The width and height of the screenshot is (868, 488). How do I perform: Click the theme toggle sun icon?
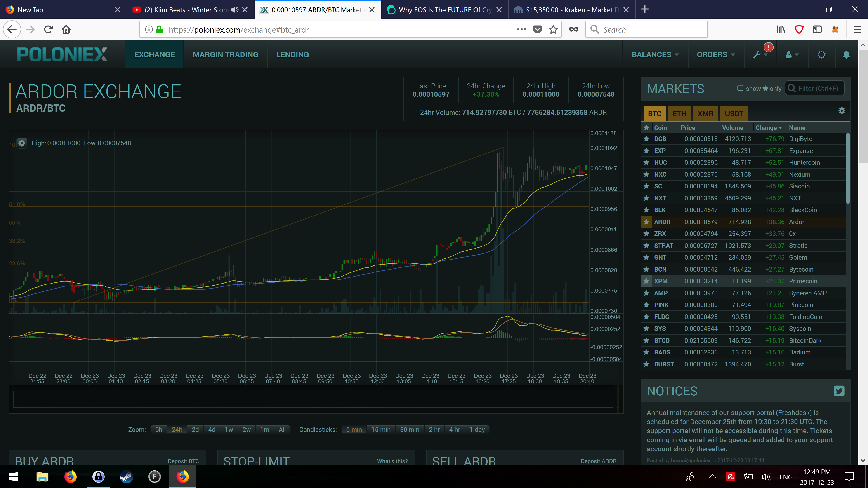[821, 54]
